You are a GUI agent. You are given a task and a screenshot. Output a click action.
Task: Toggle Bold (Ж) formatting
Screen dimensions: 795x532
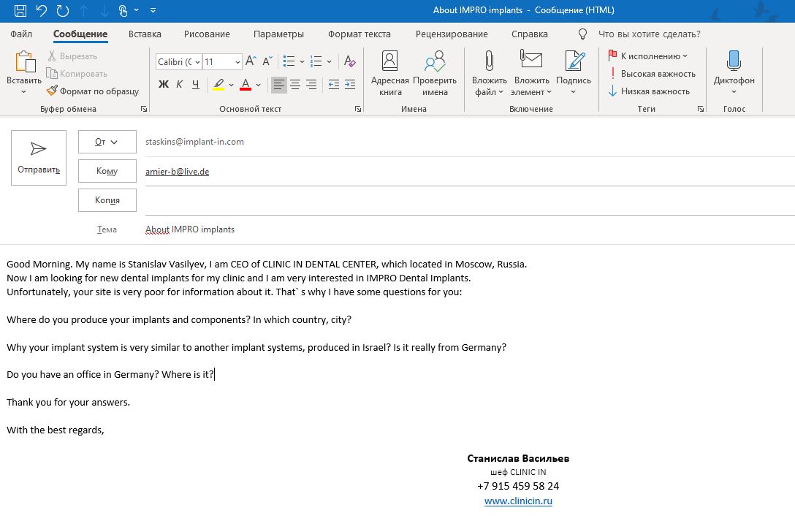coord(164,85)
